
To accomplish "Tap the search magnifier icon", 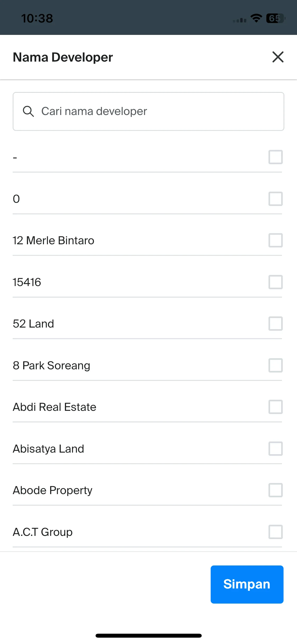I will (28, 111).
